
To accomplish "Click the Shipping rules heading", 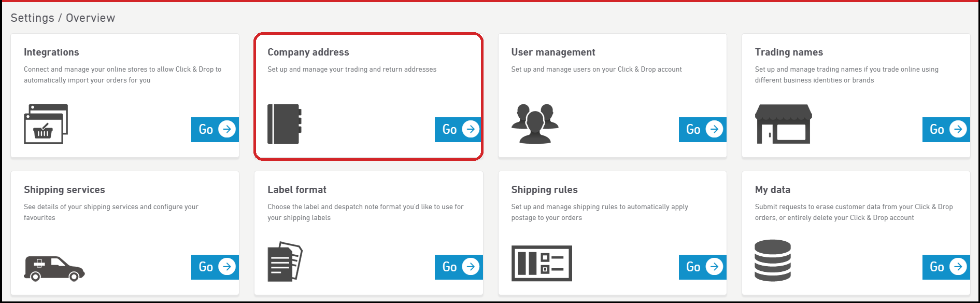I will click(x=544, y=189).
